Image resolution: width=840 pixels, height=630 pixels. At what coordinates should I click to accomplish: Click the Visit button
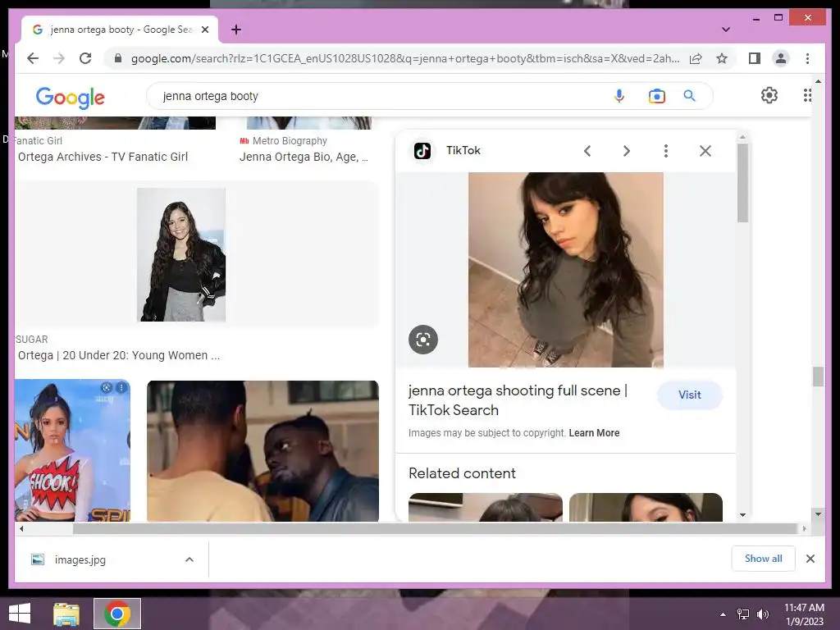click(x=689, y=395)
